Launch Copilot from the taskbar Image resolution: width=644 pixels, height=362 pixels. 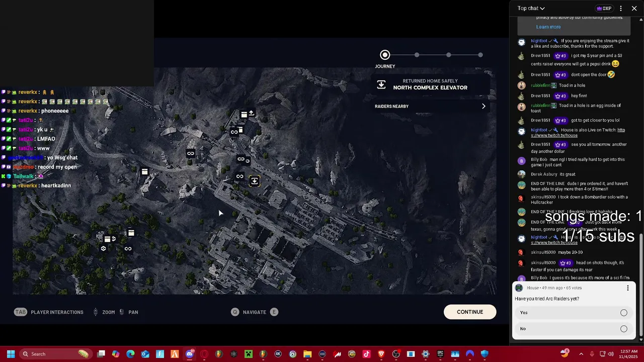pos(115,354)
